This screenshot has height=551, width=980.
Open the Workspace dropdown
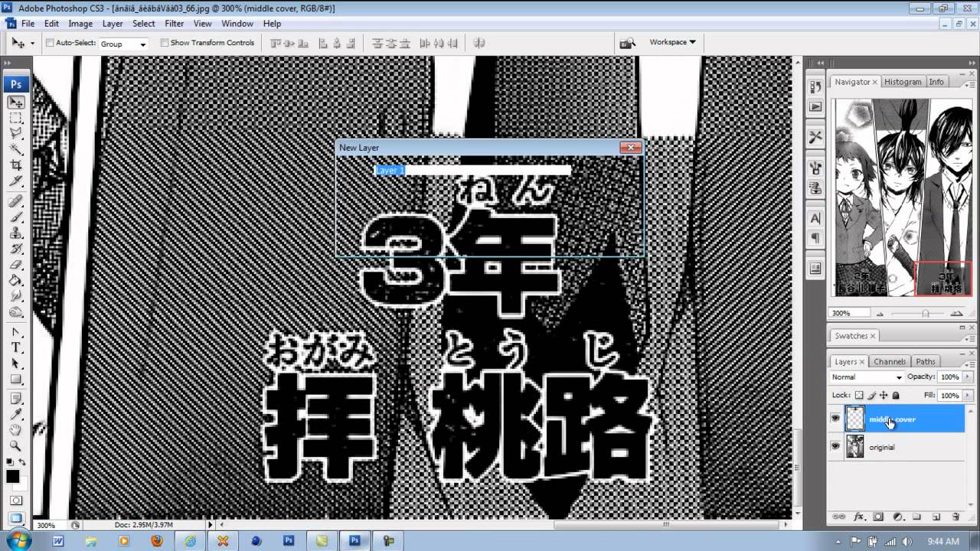(673, 42)
